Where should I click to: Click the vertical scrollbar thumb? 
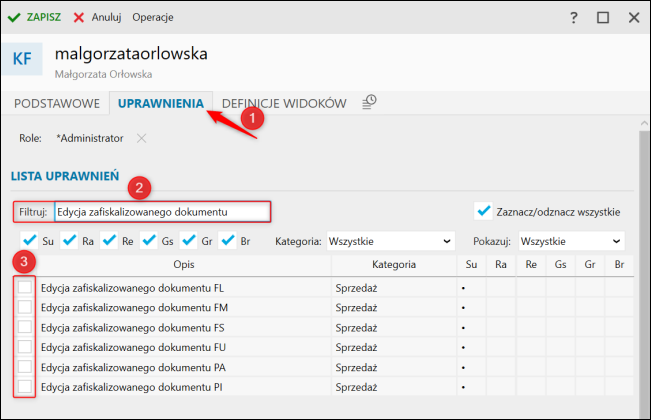[644, 274]
